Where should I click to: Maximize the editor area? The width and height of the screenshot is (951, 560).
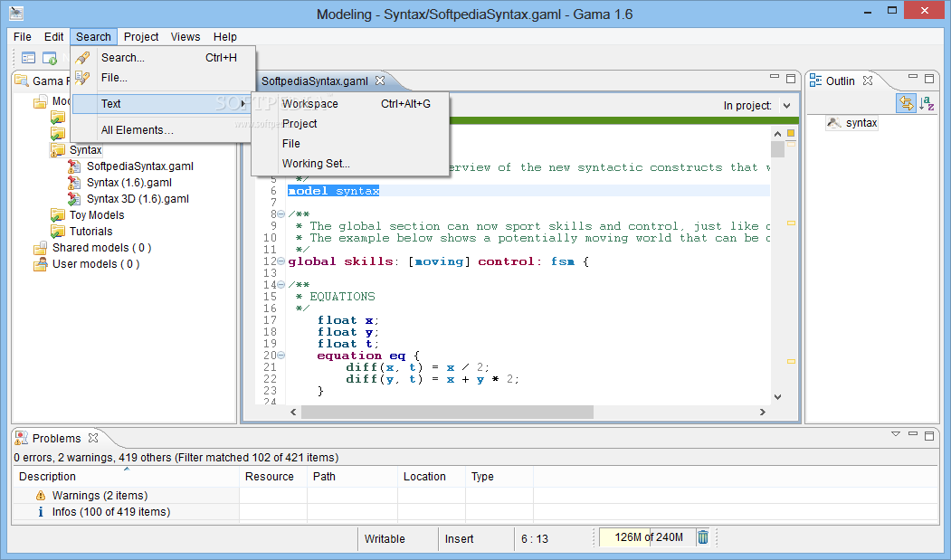coord(791,79)
